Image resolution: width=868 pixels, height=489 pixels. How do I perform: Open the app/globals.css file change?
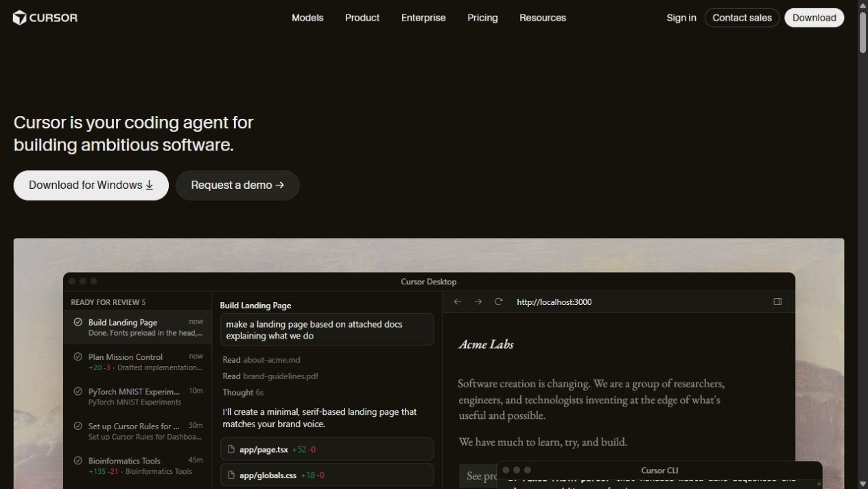327,475
